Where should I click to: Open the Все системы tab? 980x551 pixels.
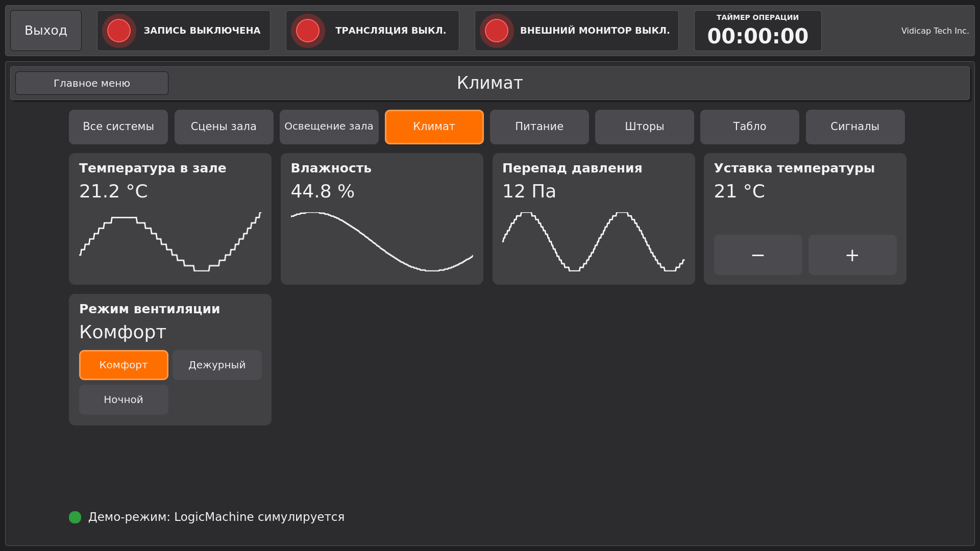pos(118,127)
